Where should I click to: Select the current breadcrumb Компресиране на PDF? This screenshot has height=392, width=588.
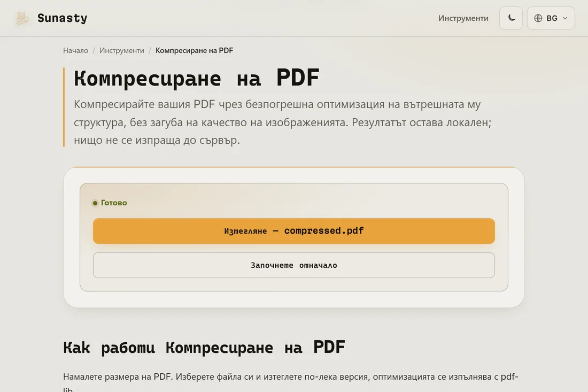194,50
